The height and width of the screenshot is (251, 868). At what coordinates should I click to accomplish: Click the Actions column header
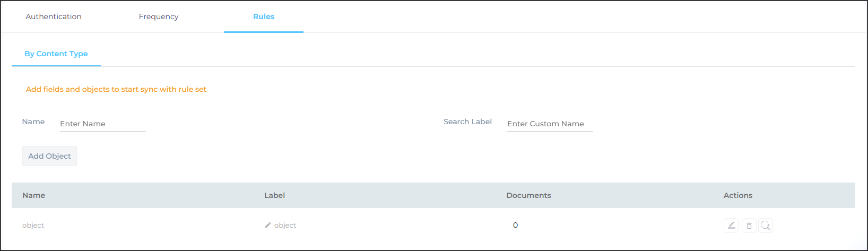coord(737,195)
